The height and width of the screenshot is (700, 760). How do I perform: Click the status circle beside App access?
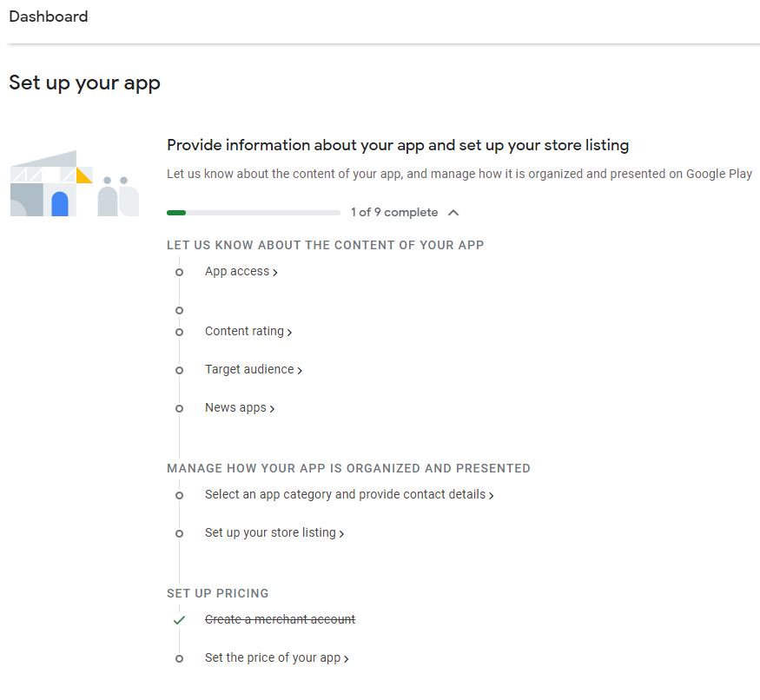(x=179, y=272)
